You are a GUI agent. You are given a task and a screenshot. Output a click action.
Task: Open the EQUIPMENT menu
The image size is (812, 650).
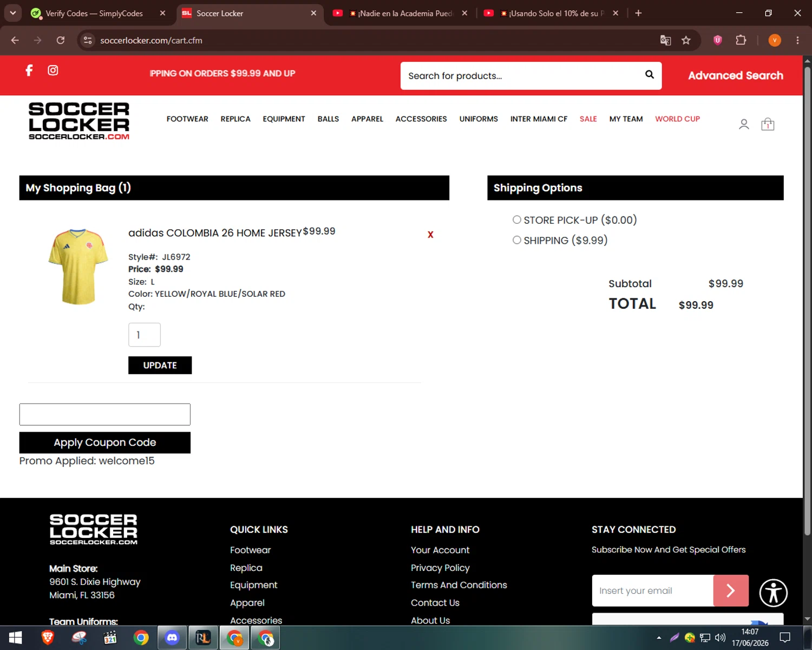pos(284,119)
